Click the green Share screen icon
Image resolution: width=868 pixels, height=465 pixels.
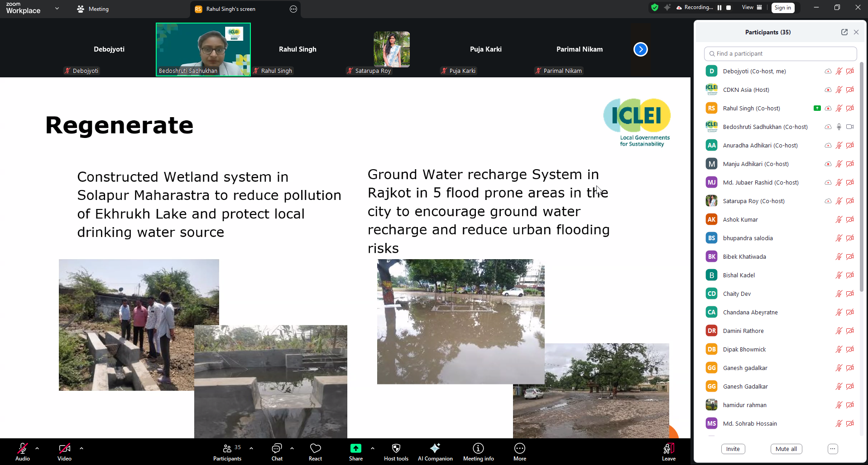(355, 448)
